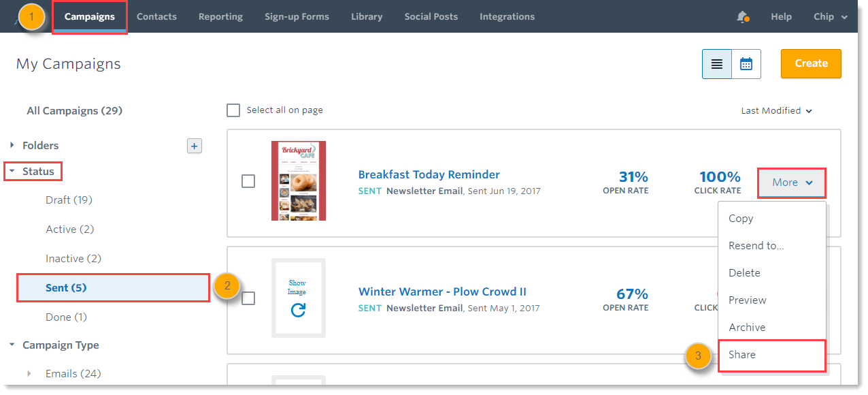Open the Contacts tab

pyautogui.click(x=156, y=16)
